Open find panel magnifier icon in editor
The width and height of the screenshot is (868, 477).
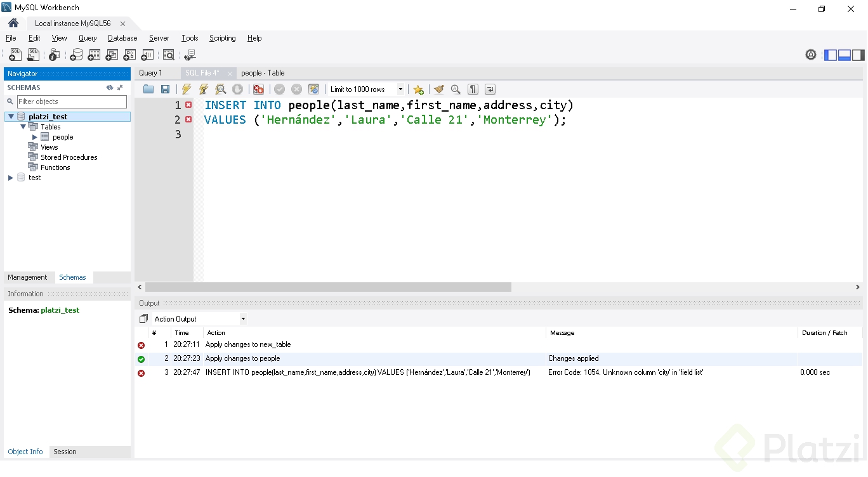click(x=456, y=89)
